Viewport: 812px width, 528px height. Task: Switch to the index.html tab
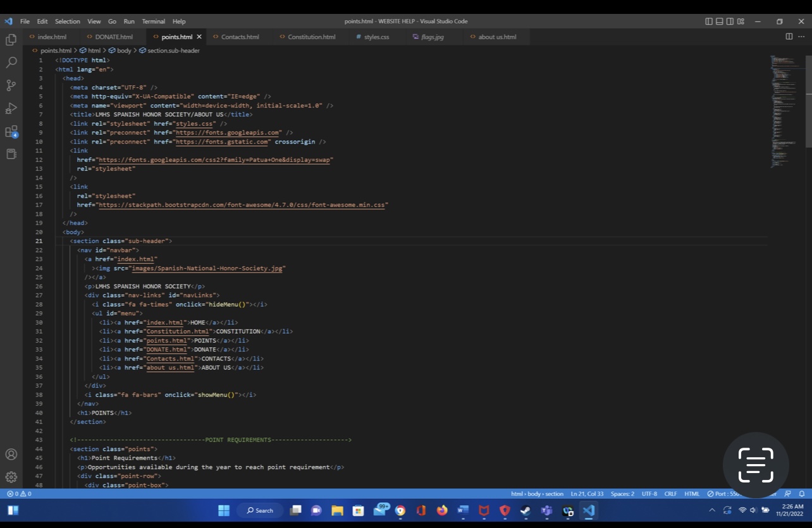point(51,37)
